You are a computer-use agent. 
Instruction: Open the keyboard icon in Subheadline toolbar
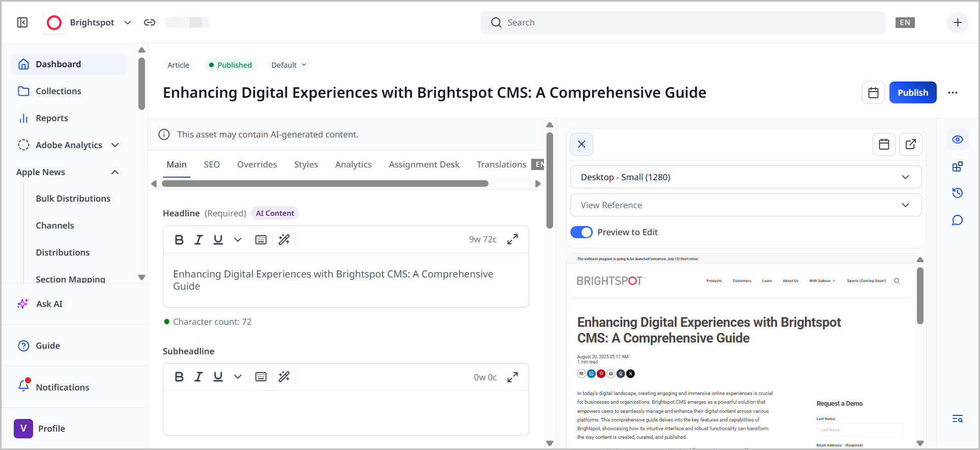[261, 377]
